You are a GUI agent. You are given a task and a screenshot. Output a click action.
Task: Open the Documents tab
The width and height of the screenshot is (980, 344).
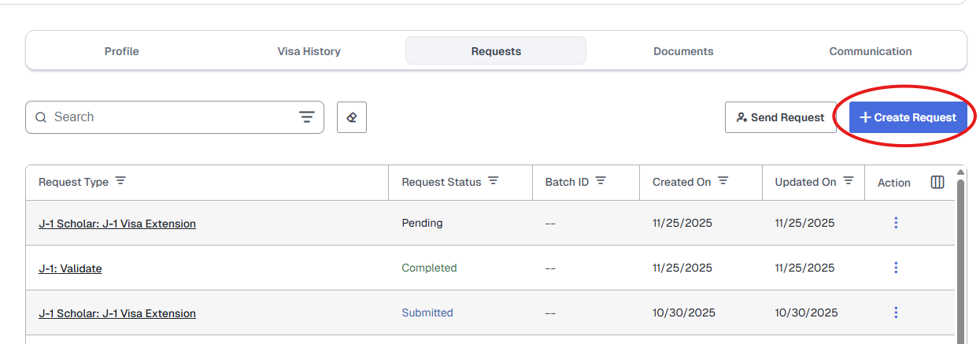point(683,51)
